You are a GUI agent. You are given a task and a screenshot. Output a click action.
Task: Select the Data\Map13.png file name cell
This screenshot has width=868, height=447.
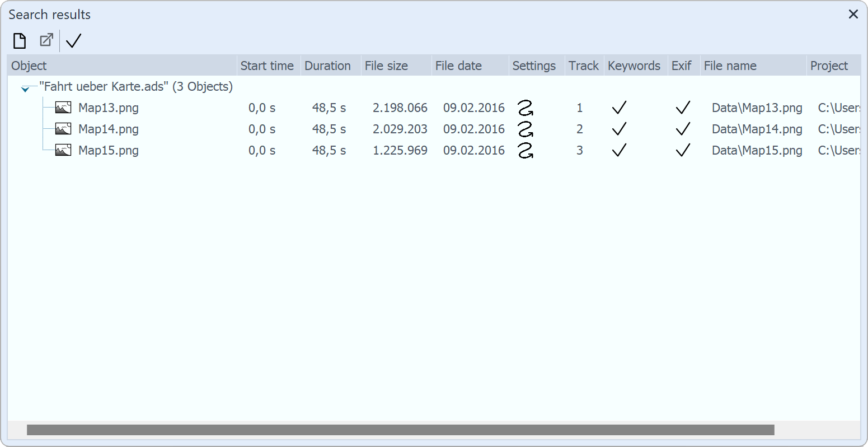757,108
